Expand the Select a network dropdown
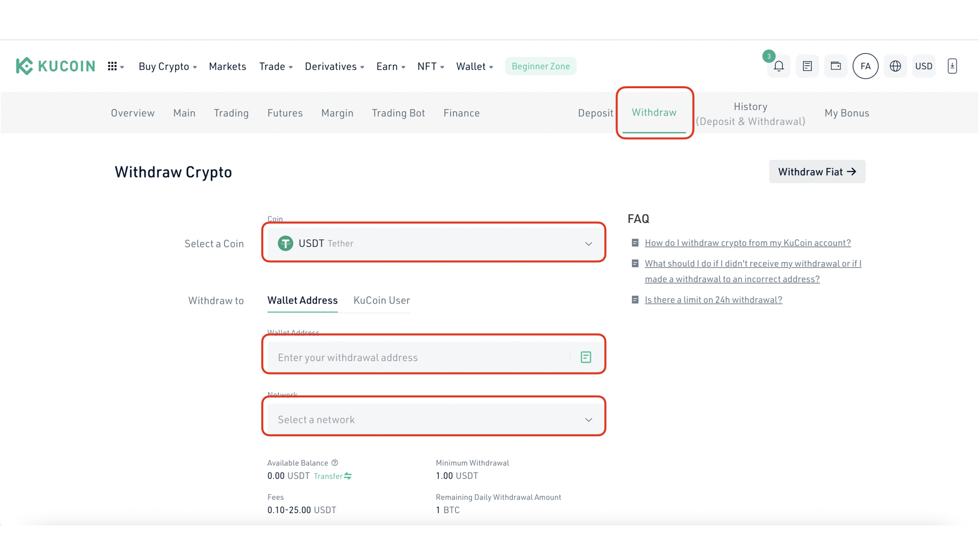Image resolution: width=980 pixels, height=551 pixels. click(x=433, y=418)
